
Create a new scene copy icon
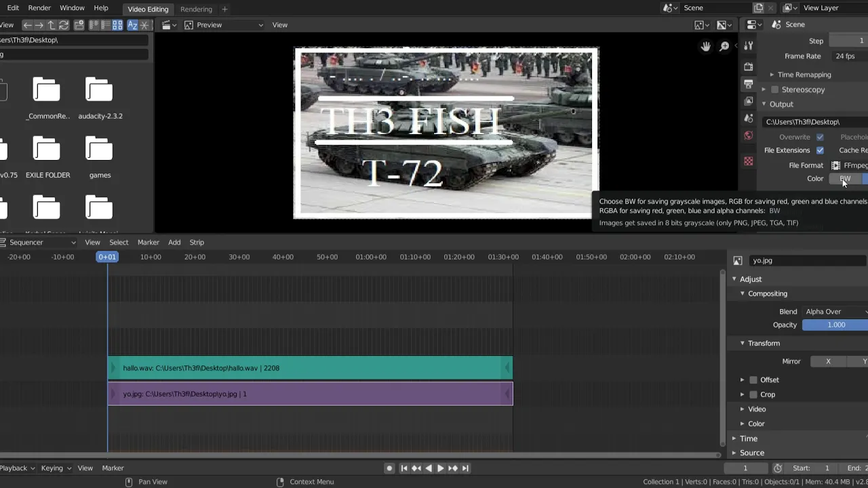pos(759,8)
